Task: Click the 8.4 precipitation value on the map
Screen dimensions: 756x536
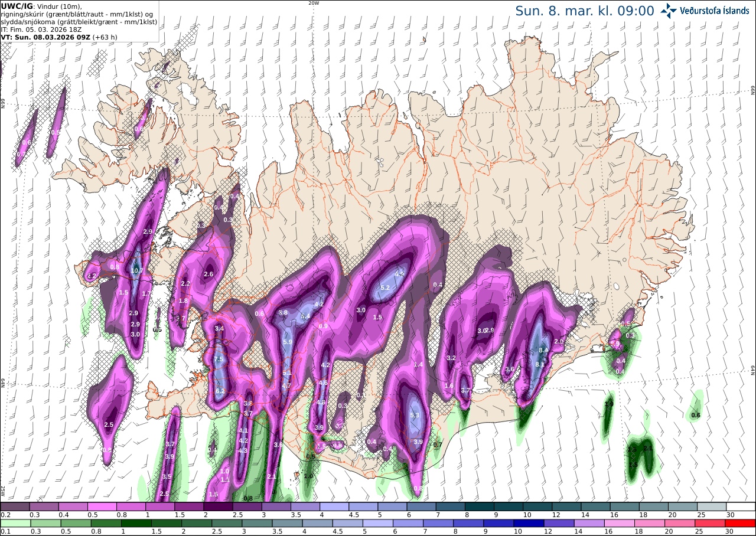Action: 543,350
